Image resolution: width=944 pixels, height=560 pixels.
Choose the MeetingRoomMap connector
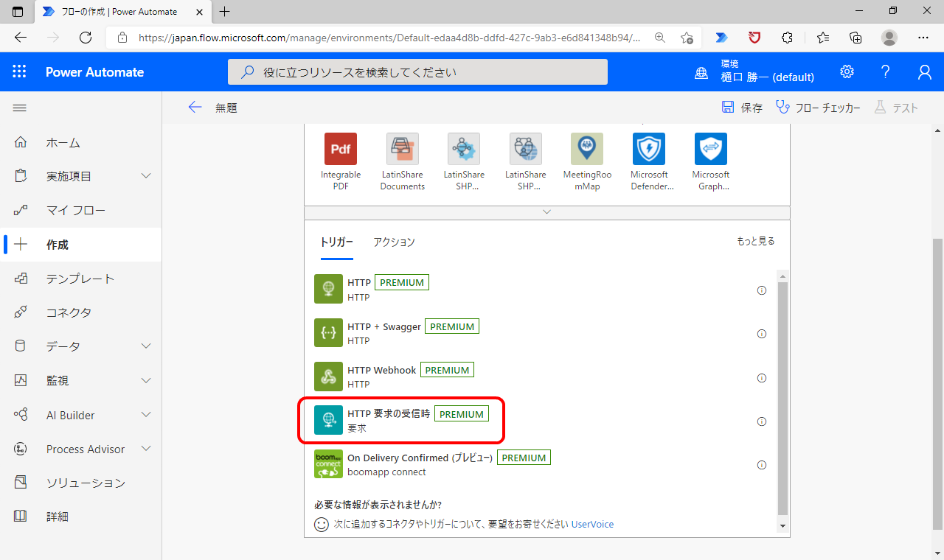pos(587,162)
